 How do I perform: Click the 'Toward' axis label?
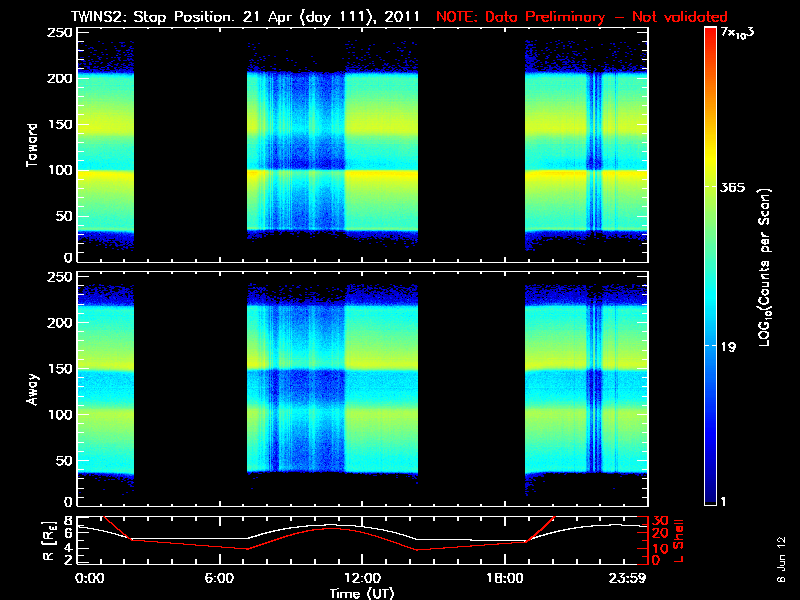click(x=34, y=143)
